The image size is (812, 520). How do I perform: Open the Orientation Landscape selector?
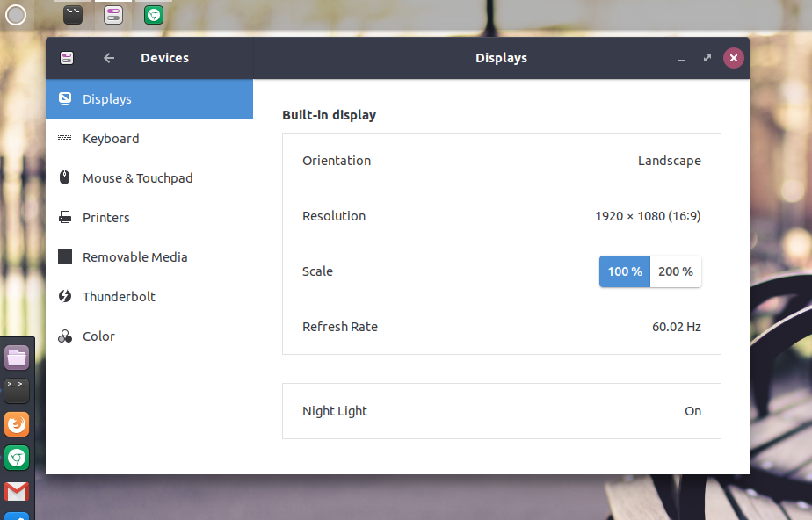point(669,161)
